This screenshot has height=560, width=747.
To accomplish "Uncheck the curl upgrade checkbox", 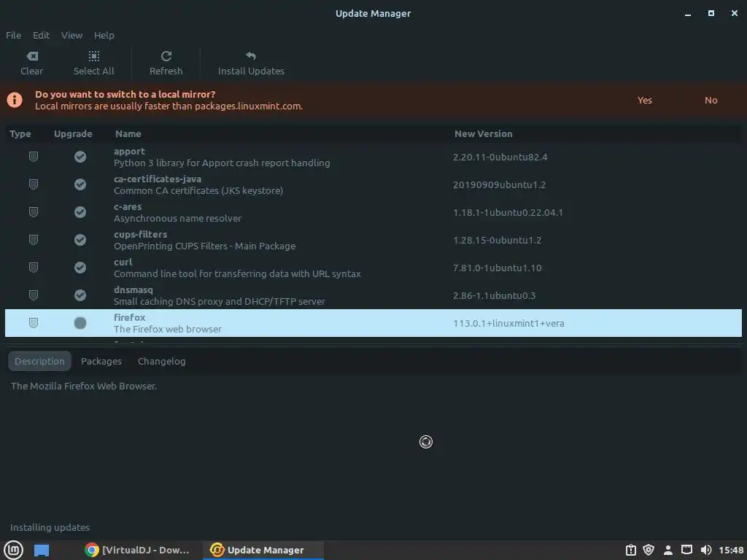I will 80,268.
